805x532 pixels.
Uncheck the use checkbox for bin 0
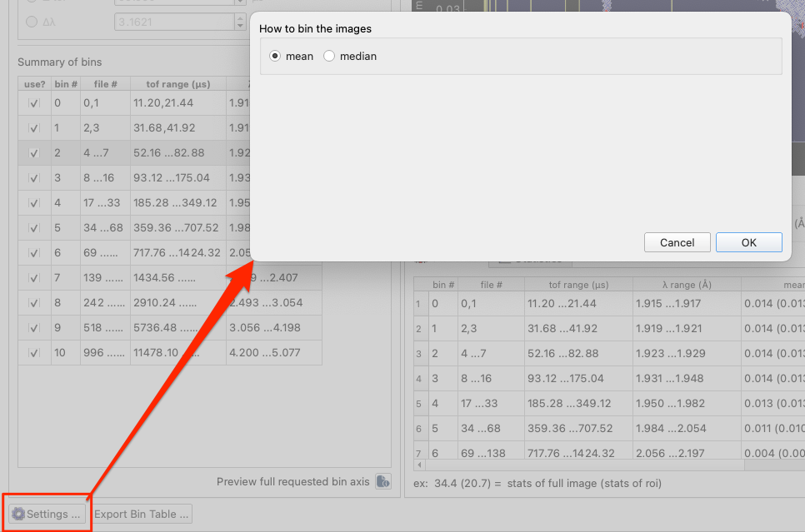point(34,103)
